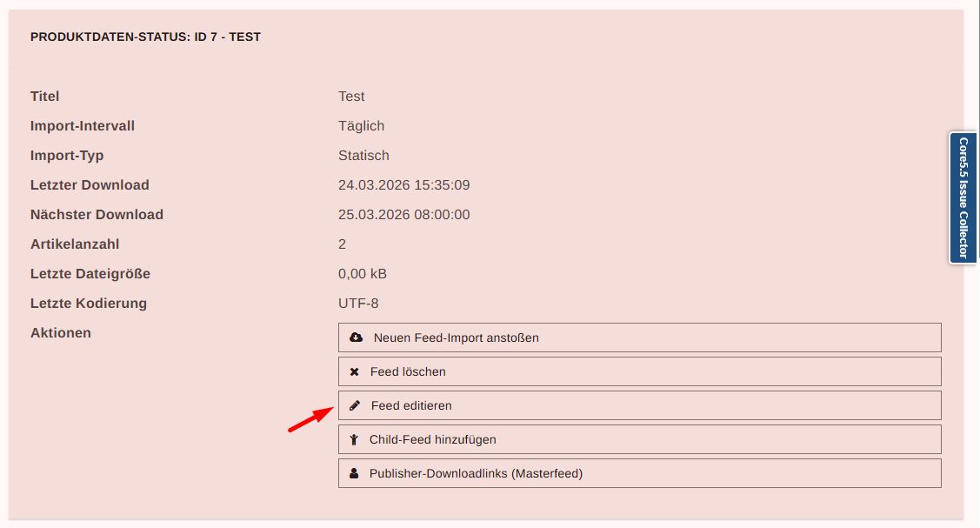Click the pencil icon beside Feed editieren

354,405
